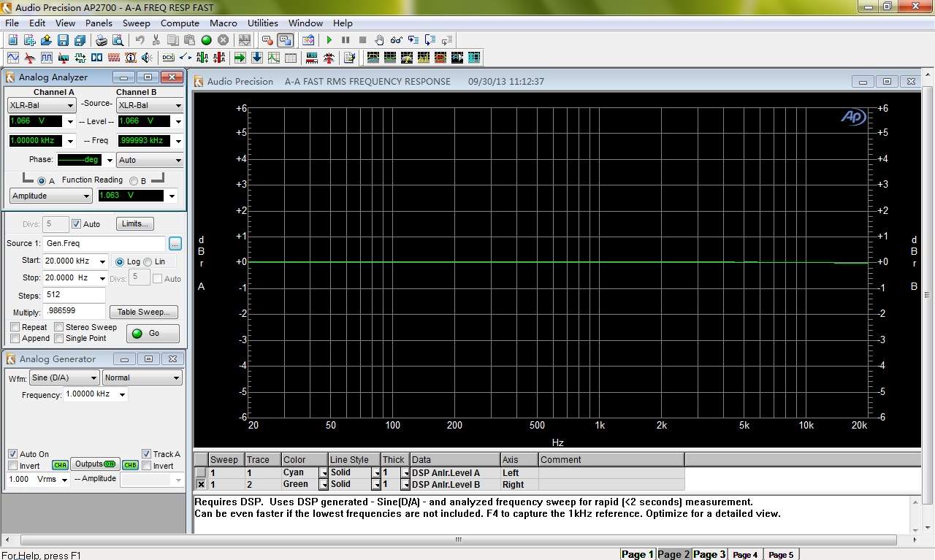The height and width of the screenshot is (560, 935).
Task: Open the Sweep panel green arrow icon
Action: pyautogui.click(x=240, y=58)
